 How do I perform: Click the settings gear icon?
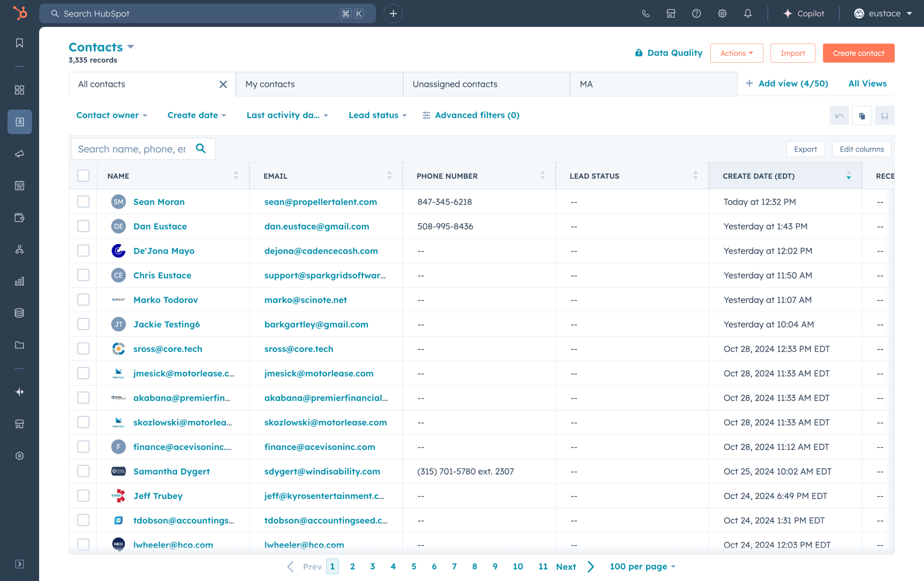(722, 14)
